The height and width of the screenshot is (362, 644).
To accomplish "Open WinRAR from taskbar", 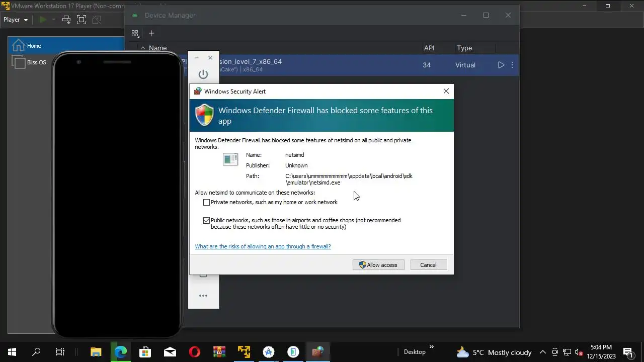I will pyautogui.click(x=219, y=352).
